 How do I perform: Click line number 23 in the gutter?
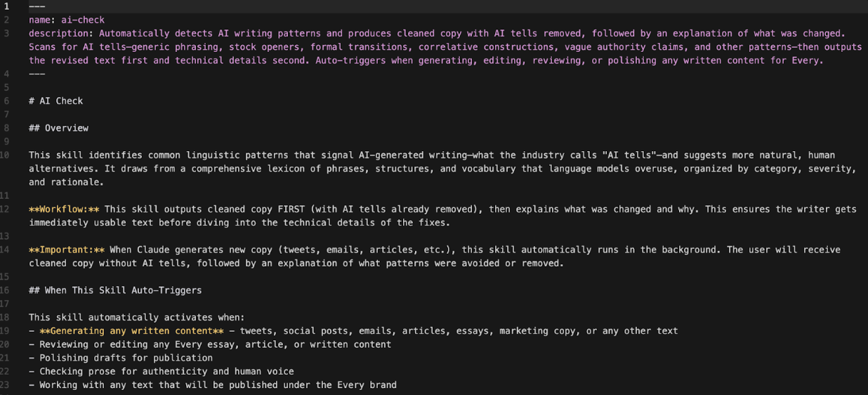[x=6, y=384]
